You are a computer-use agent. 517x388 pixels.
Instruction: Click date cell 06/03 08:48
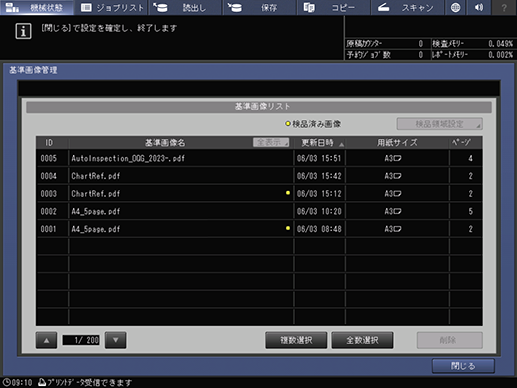319,229
